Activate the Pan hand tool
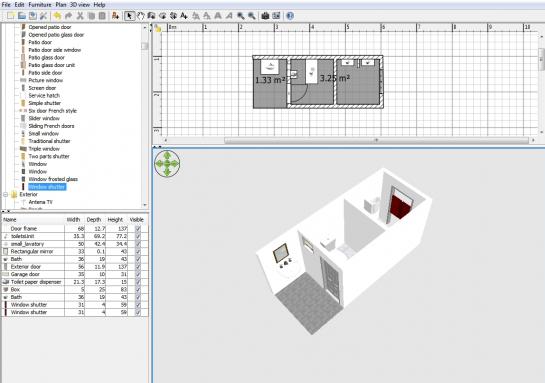 (140, 16)
